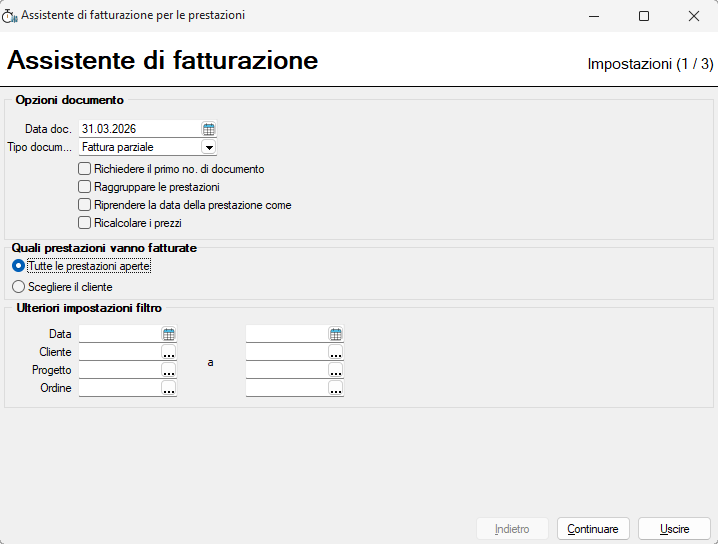Choose the 'Scegliere il cliente' radio option

click(x=18, y=287)
